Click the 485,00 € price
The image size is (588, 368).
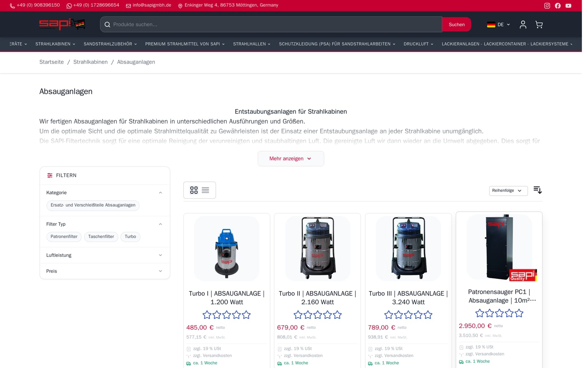(200, 328)
